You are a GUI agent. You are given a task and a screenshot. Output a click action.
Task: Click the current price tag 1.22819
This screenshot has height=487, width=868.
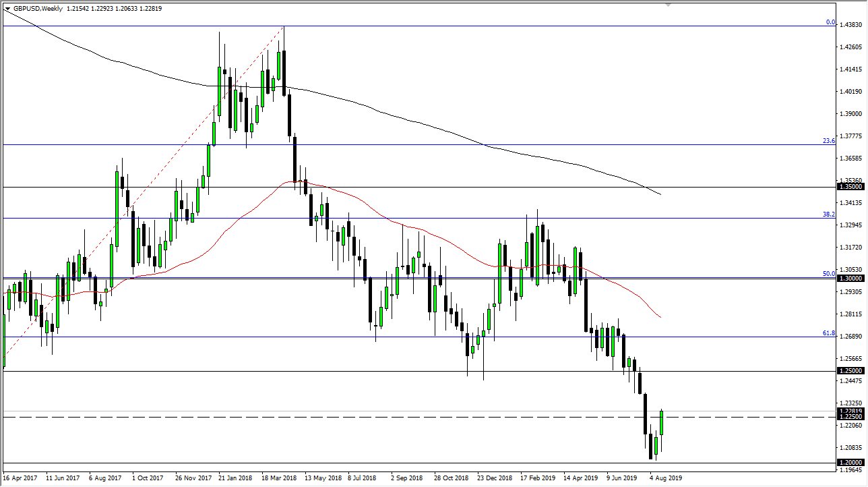tap(850, 411)
